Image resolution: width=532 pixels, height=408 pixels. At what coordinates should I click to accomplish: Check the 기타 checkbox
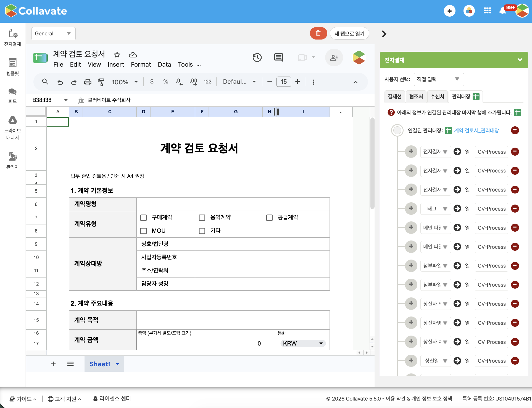coord(202,231)
